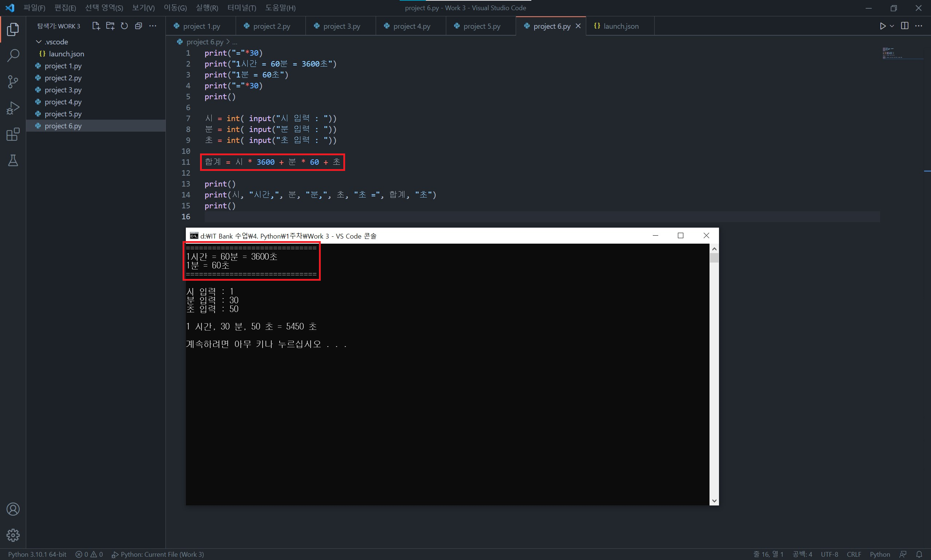931x560 pixels.
Task: Refresh the explorer file list
Action: (124, 26)
